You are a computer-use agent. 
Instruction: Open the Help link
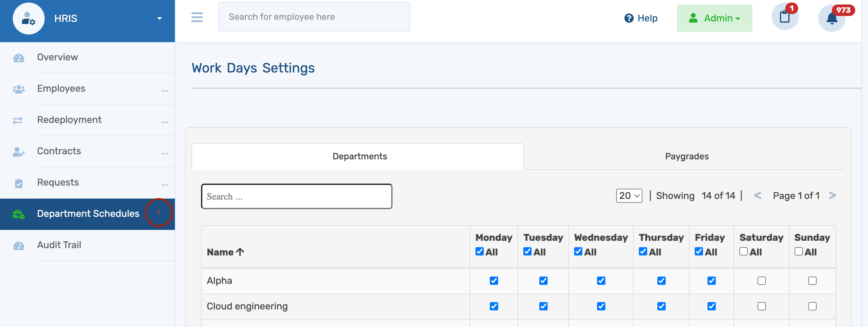(x=640, y=18)
